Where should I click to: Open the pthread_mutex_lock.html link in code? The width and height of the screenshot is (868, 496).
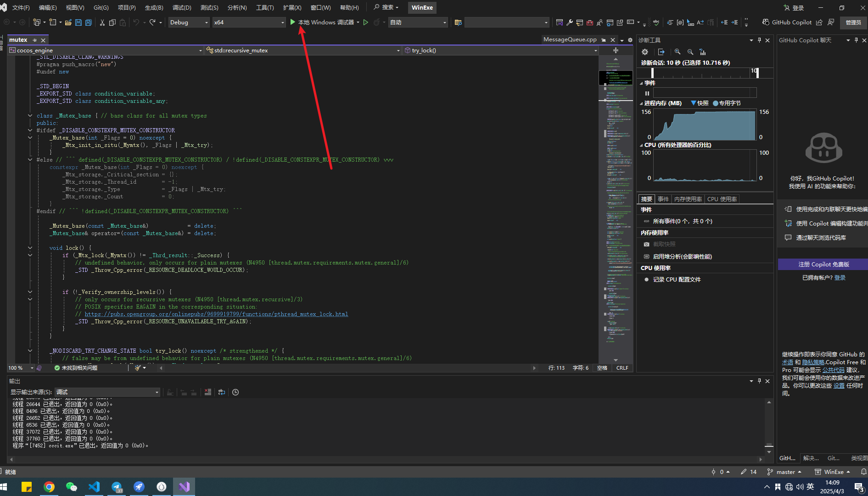[216, 314]
